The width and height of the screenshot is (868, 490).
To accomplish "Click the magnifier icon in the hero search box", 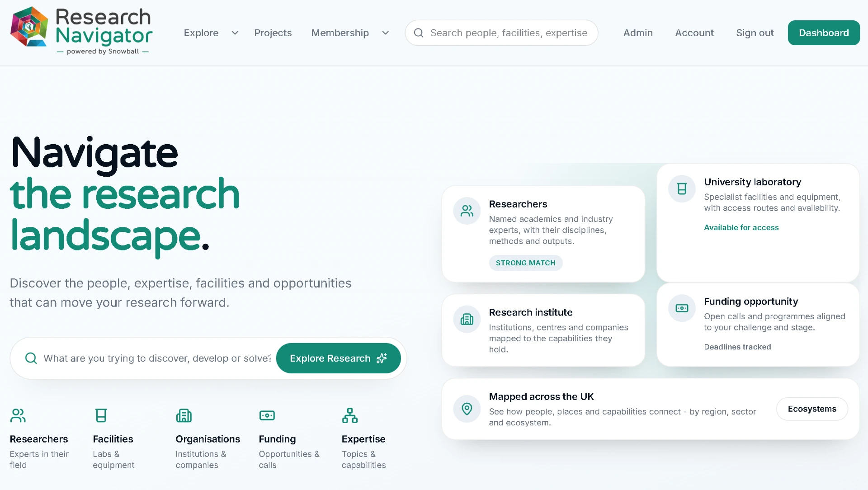I will pos(31,358).
